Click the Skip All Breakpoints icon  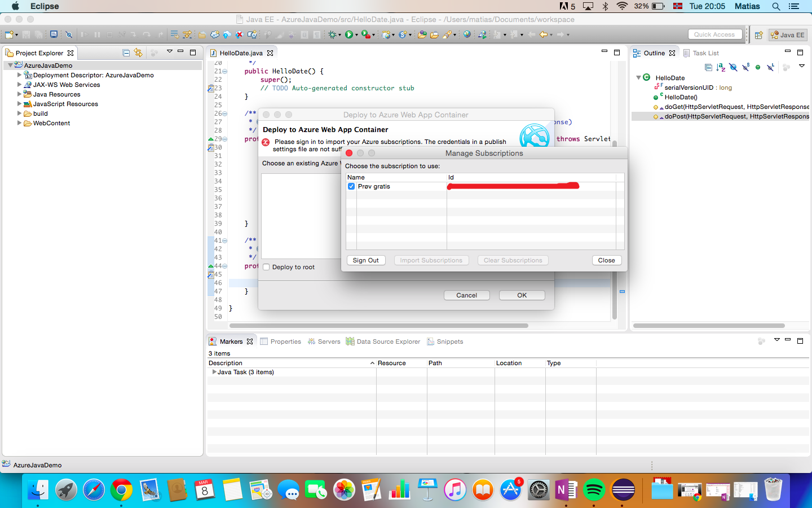click(x=69, y=34)
